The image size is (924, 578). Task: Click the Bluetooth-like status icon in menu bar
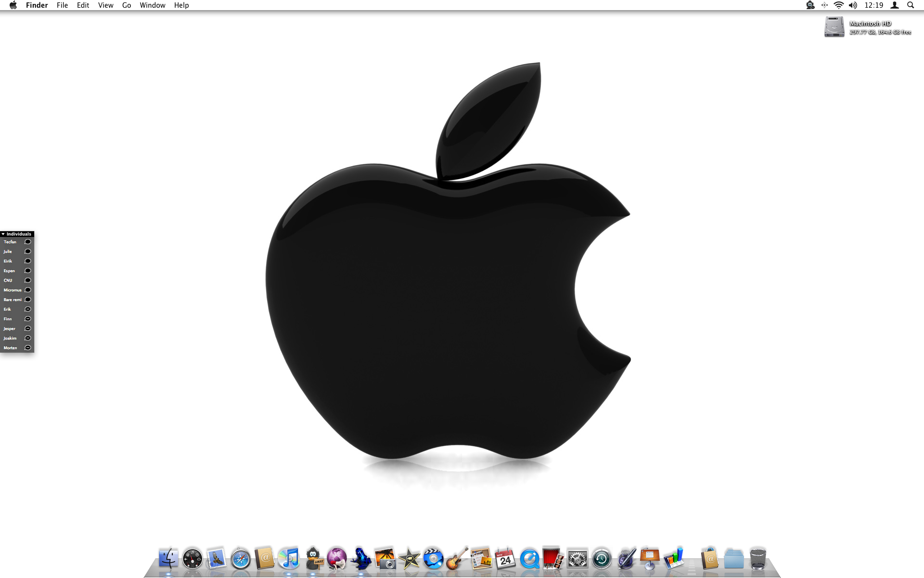824,5
